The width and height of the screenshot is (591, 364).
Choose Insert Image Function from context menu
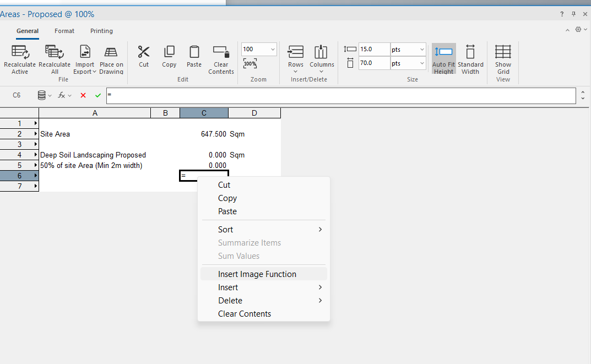coord(257,274)
